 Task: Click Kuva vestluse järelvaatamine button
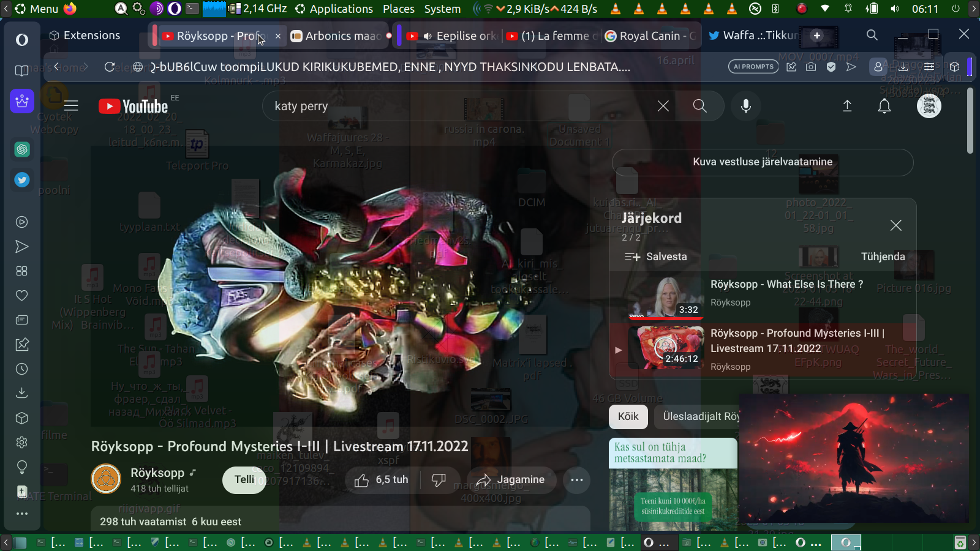tap(763, 162)
